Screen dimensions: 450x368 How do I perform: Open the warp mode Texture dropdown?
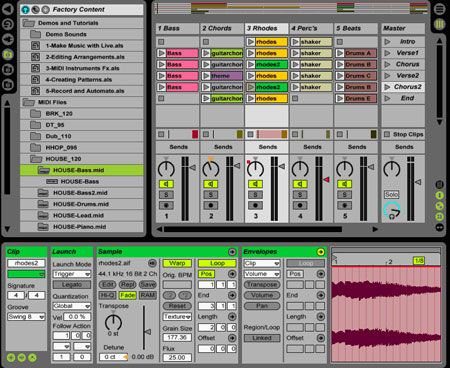(177, 316)
